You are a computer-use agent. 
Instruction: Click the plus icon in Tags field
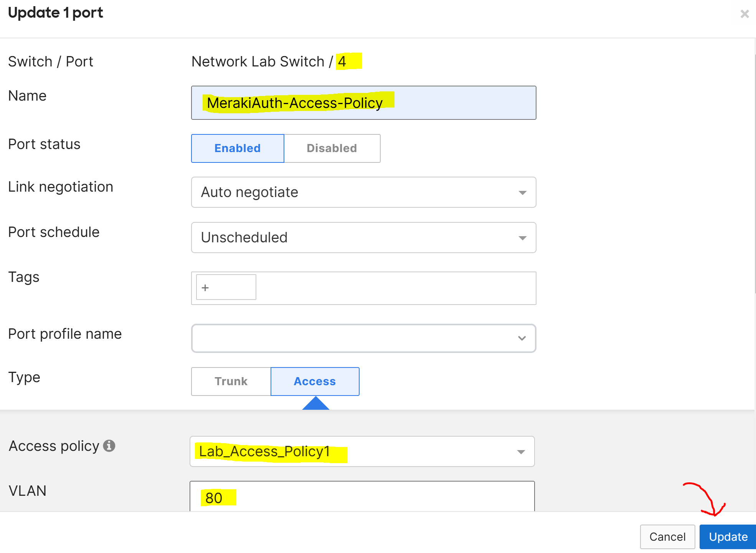coord(205,288)
